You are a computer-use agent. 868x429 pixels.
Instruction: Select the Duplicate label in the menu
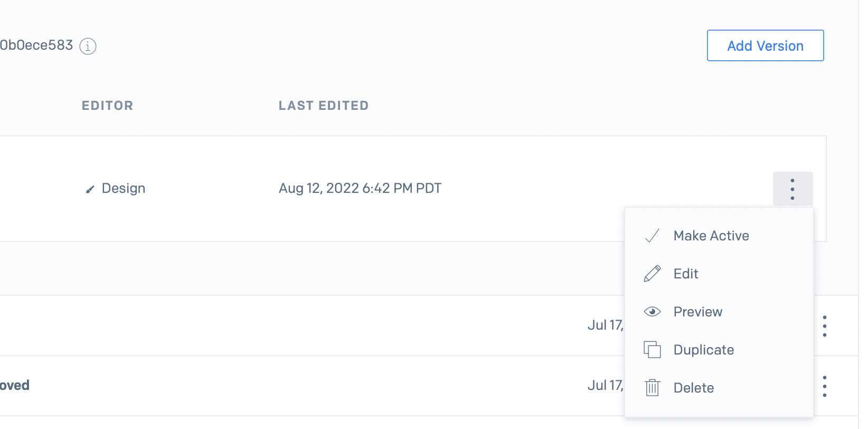pyautogui.click(x=704, y=350)
